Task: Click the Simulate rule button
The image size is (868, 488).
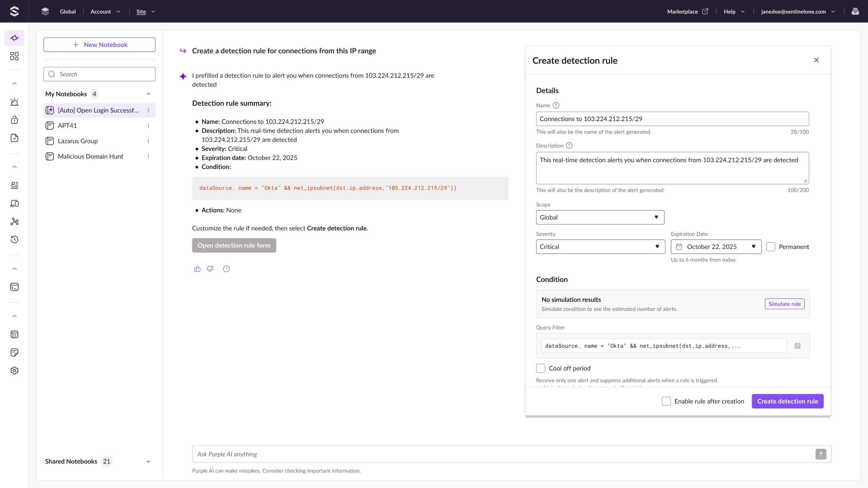Action: [x=784, y=304]
